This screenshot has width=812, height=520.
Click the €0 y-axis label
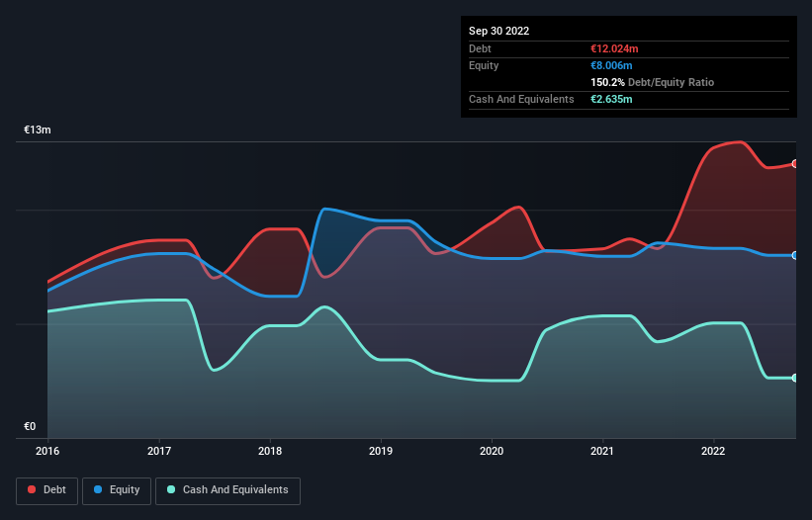(30, 426)
